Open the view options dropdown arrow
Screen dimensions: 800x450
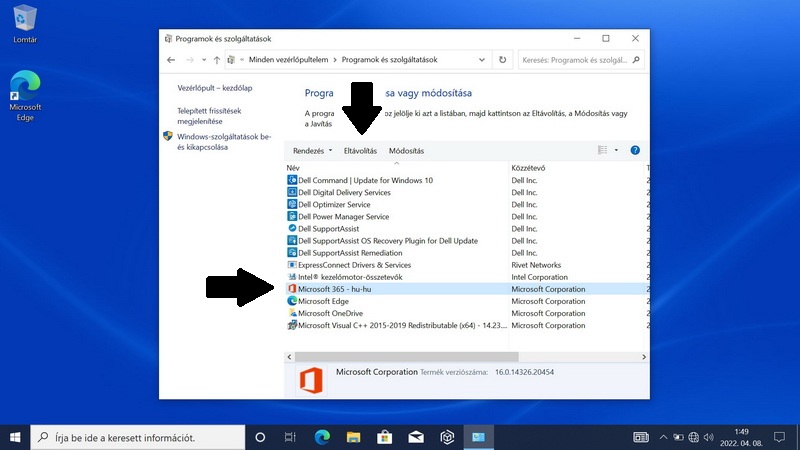(x=616, y=150)
